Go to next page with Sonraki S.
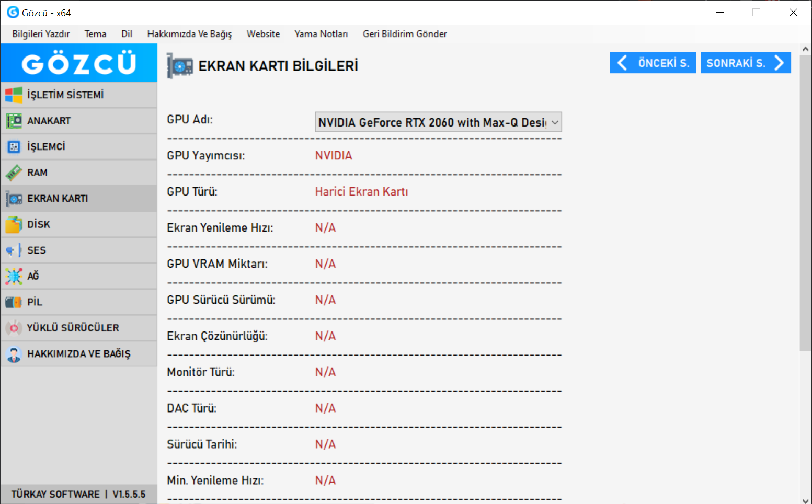 [745, 63]
